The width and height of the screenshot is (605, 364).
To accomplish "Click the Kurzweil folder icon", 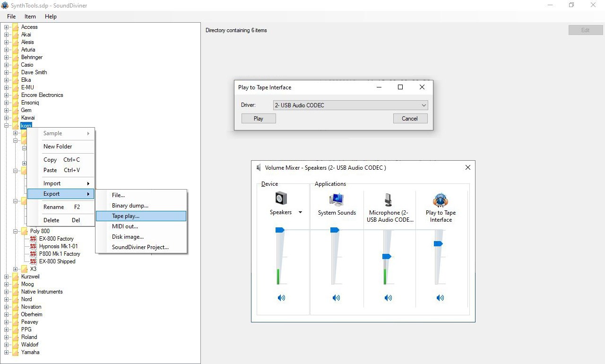I will [16, 277].
